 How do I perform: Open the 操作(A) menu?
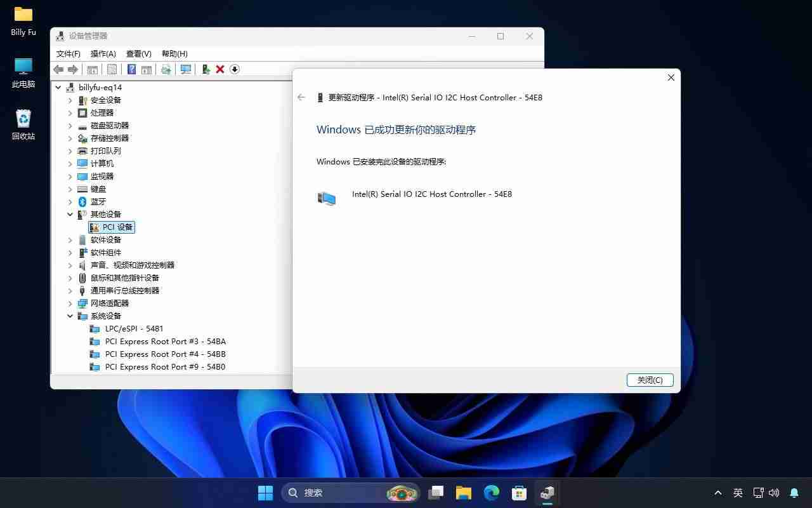coord(103,53)
